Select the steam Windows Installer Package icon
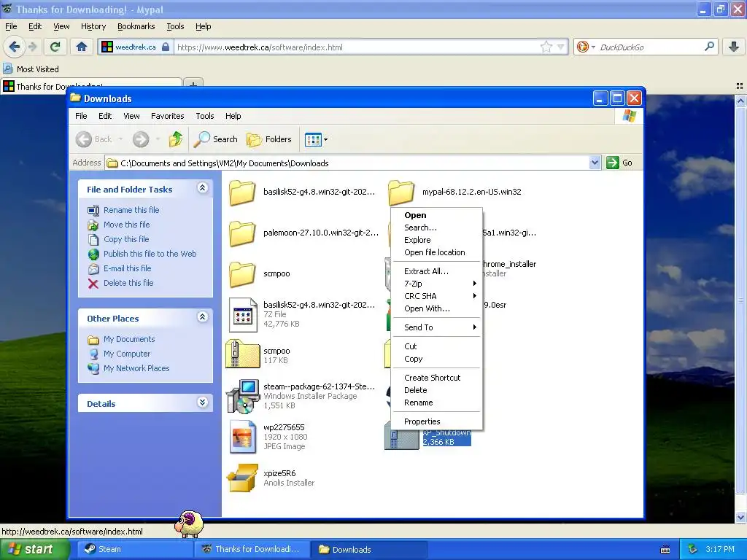The image size is (747, 560). [x=242, y=396]
